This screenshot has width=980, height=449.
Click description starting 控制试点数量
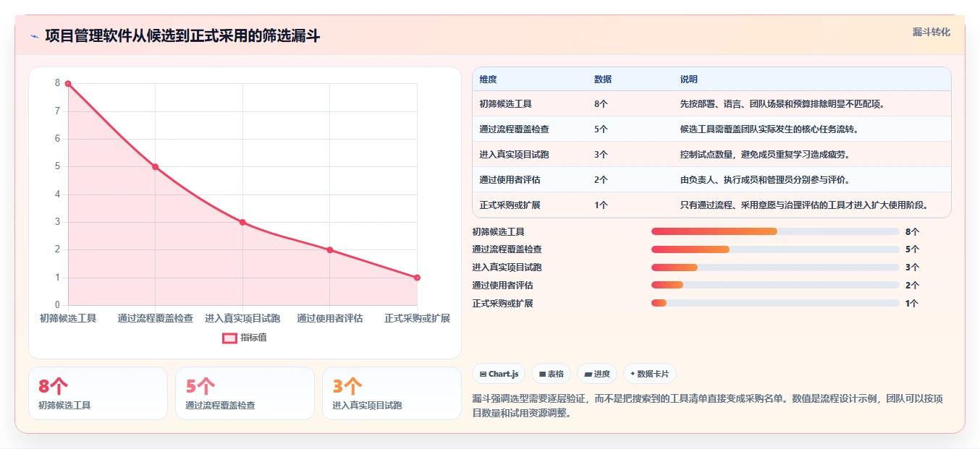(x=765, y=155)
